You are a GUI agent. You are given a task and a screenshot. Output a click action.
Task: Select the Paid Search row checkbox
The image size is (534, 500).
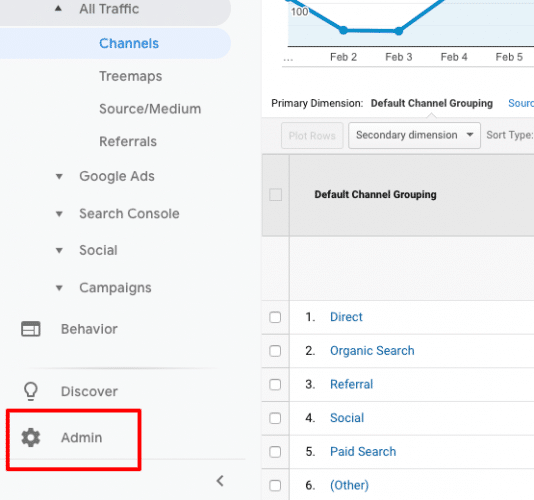click(x=275, y=452)
